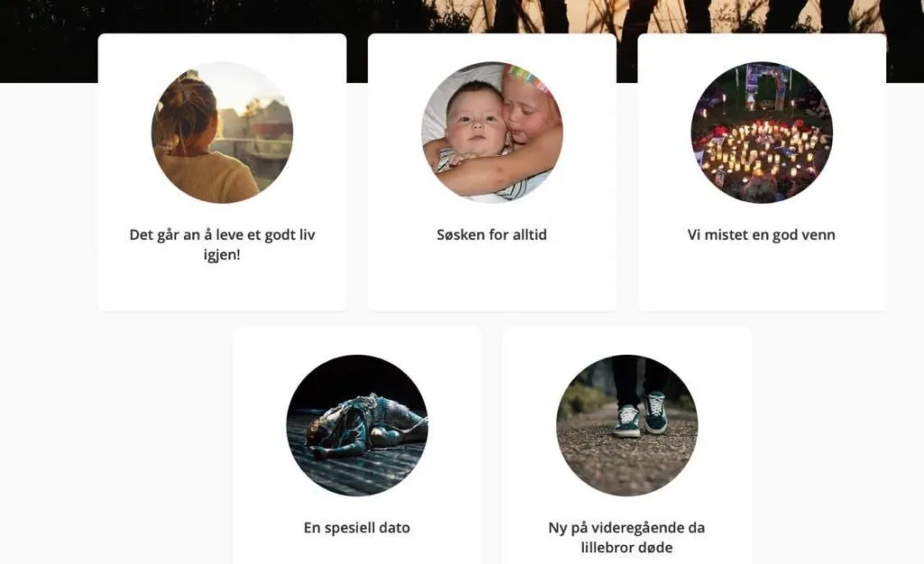Open the candle memorial circular photo
Image resolution: width=924 pixels, height=564 pixels.
pyautogui.click(x=762, y=133)
